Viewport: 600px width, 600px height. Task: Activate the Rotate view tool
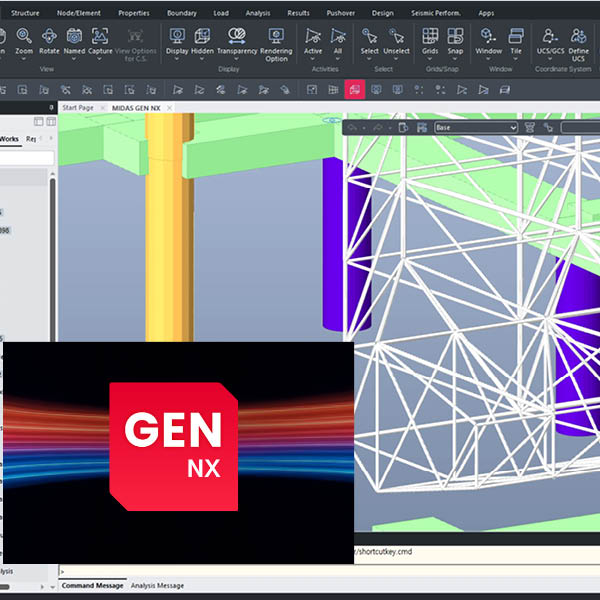tap(49, 36)
